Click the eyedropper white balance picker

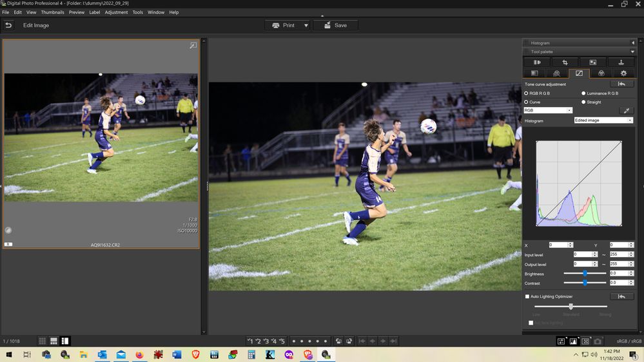click(623, 111)
